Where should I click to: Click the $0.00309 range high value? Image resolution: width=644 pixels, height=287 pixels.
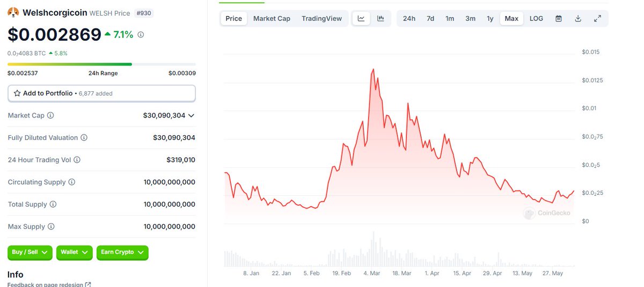[182, 73]
